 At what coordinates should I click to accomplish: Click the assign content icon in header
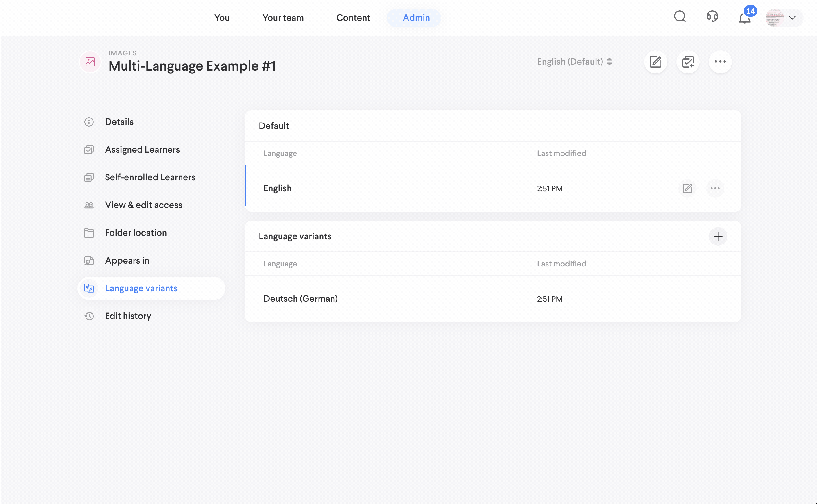coord(687,62)
